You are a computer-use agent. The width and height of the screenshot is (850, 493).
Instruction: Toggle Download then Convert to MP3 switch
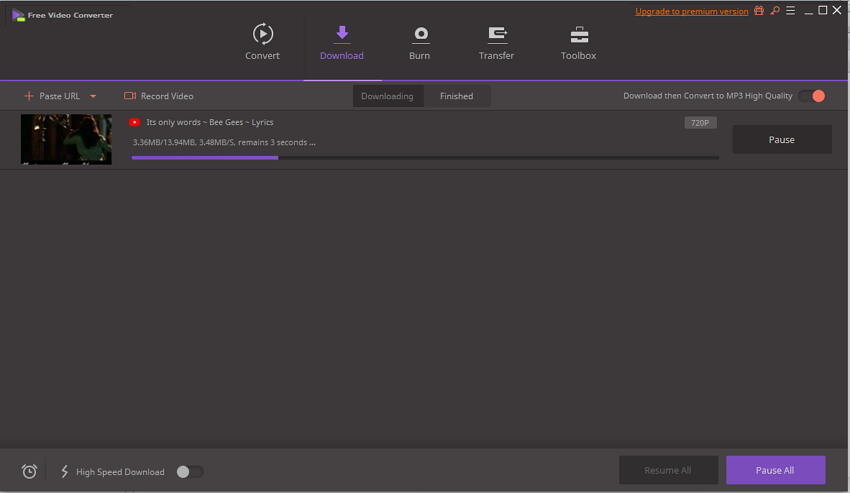pyautogui.click(x=812, y=96)
